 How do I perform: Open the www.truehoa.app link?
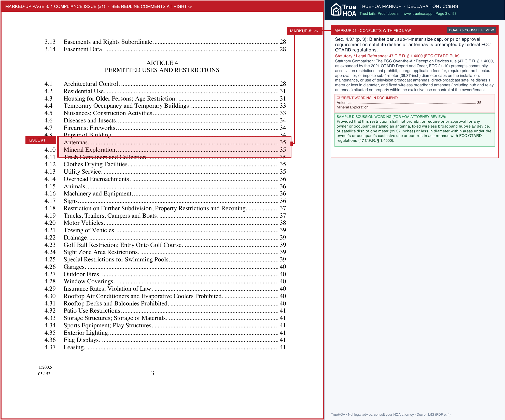418,13
